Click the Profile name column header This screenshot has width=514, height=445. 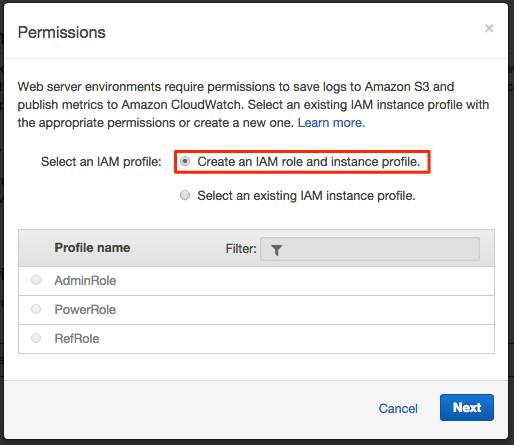coord(92,248)
